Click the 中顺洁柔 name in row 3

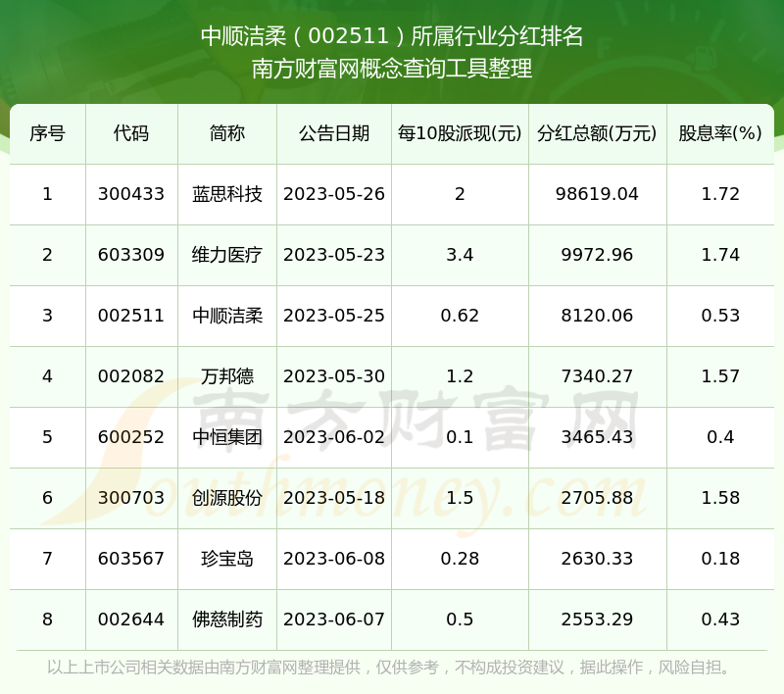tap(227, 316)
